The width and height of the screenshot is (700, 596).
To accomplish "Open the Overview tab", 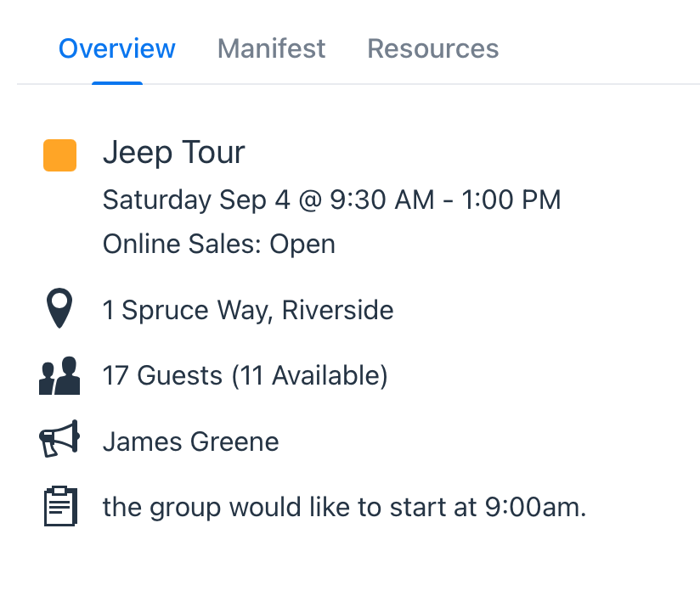I will point(117,48).
